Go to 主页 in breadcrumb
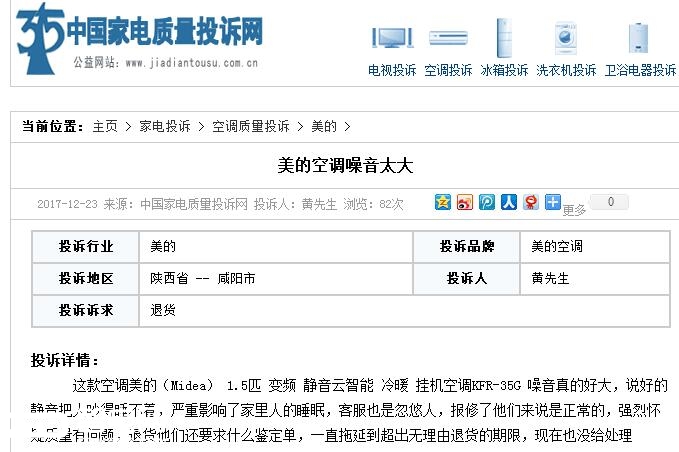This screenshot has width=679, height=452. tap(105, 126)
